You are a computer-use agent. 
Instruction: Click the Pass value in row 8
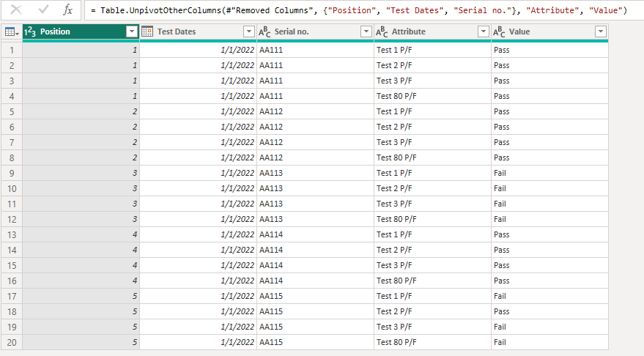[x=549, y=157]
